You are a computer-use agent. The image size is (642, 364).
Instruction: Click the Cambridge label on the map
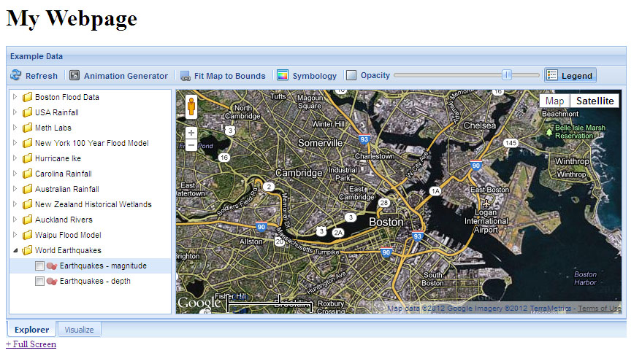(x=299, y=173)
